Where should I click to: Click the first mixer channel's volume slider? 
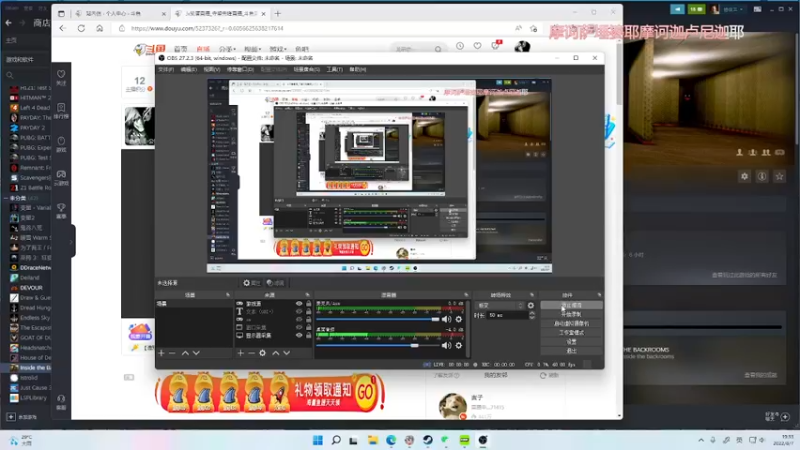378,319
